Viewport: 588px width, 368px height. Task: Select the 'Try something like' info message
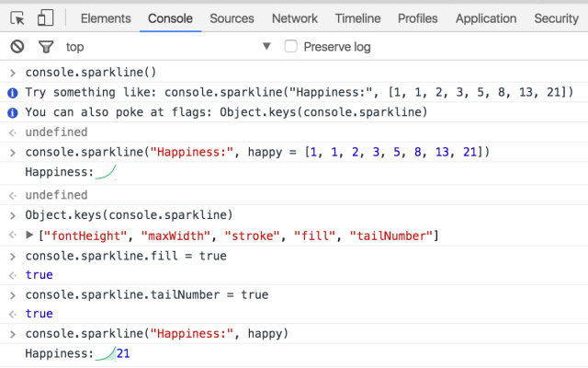tap(300, 92)
